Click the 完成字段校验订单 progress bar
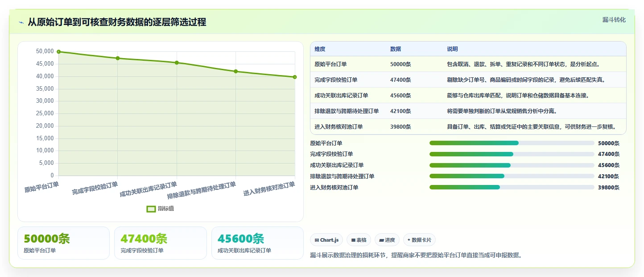This screenshot has width=644, height=277. coord(512,154)
